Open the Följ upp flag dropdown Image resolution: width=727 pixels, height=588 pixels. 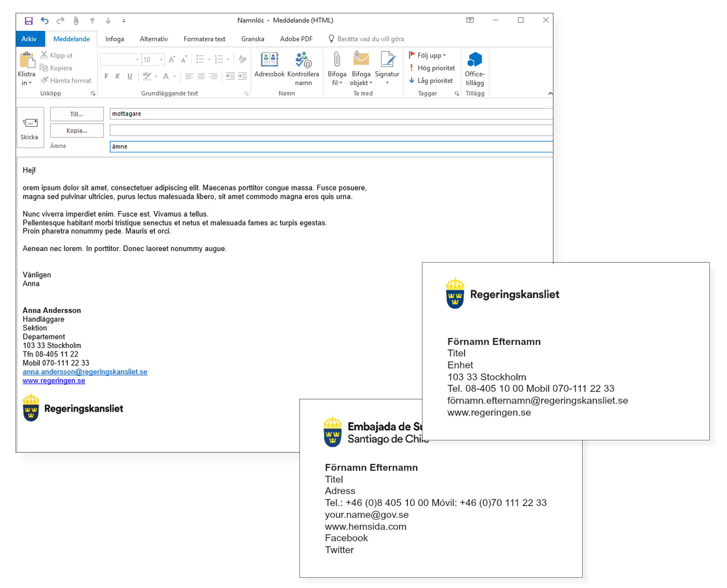(x=427, y=55)
